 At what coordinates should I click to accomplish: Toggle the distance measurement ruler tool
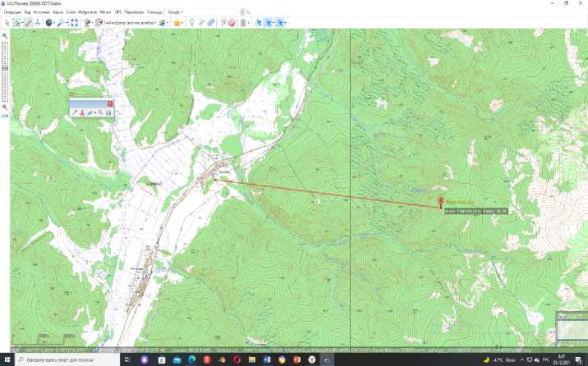tap(29, 23)
